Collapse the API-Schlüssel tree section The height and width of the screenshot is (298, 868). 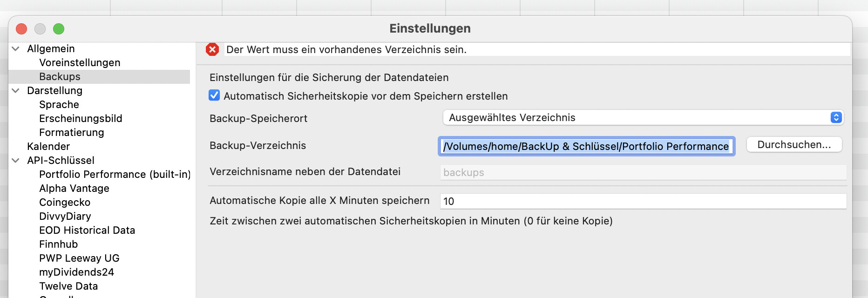click(x=16, y=161)
